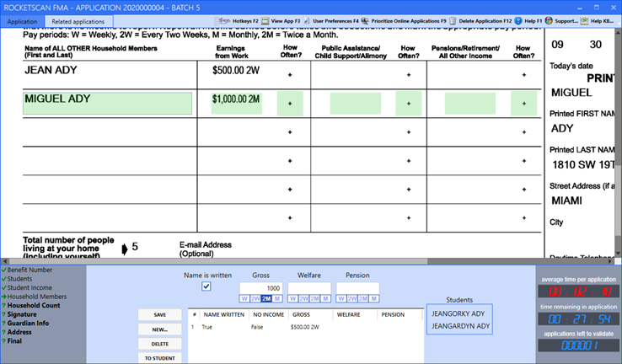Open the Hotkeys F2 toolbar item
This screenshot has height=364, width=622.
pos(238,21)
